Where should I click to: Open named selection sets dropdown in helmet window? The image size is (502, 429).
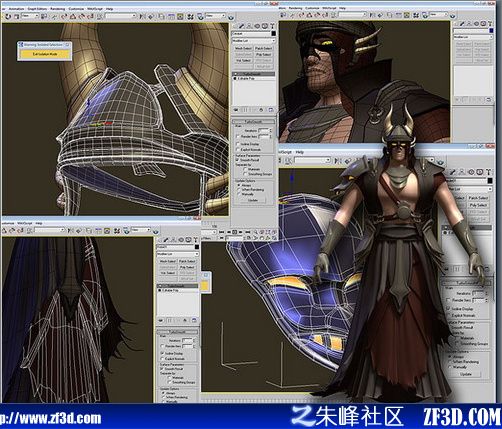click(x=121, y=16)
